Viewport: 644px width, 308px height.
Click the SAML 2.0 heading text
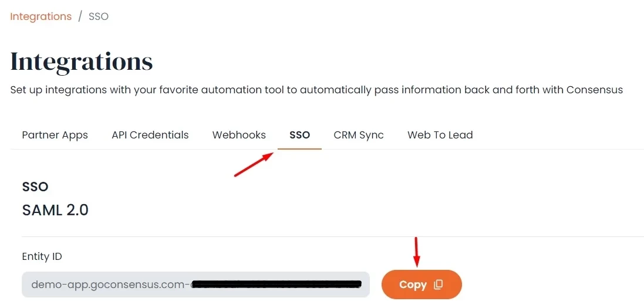tap(55, 210)
